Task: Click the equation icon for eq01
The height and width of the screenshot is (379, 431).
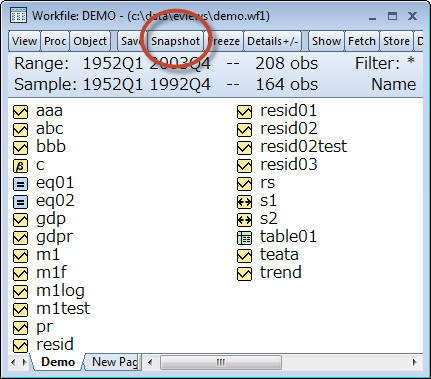Action: 20,184
